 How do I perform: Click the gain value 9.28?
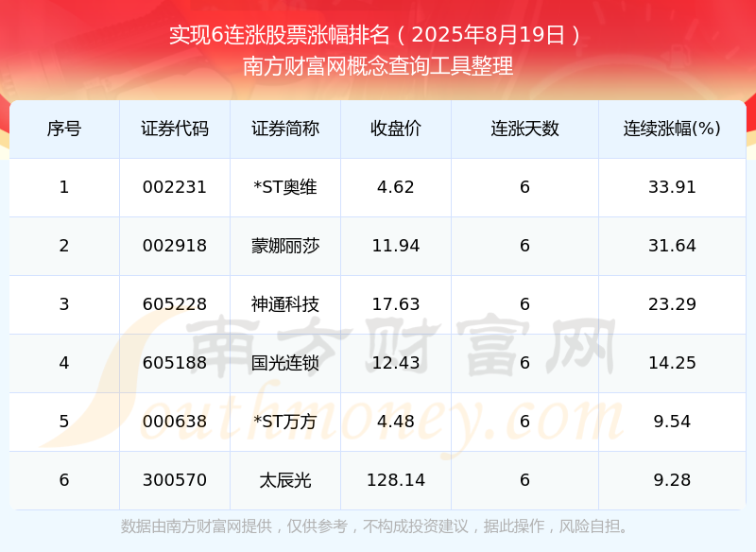(672, 480)
